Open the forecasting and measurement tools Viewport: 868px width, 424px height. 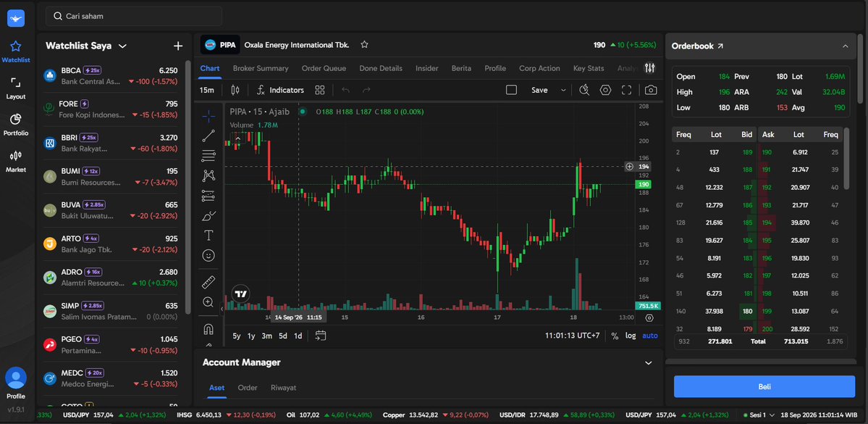(x=208, y=195)
